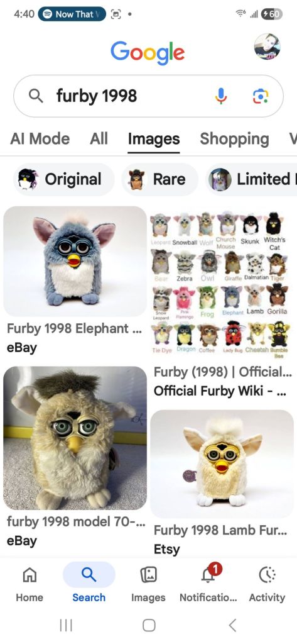Filter results with the Original chip

64,179
